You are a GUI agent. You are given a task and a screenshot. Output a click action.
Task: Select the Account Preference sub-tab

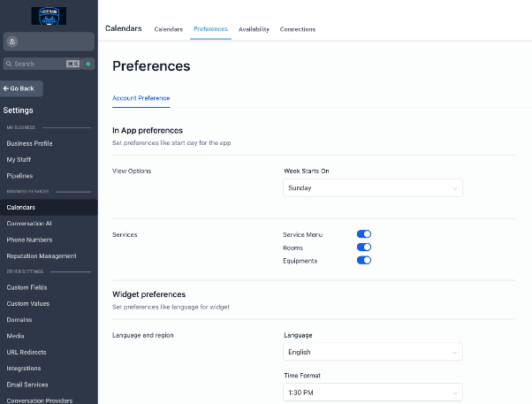[x=141, y=98]
